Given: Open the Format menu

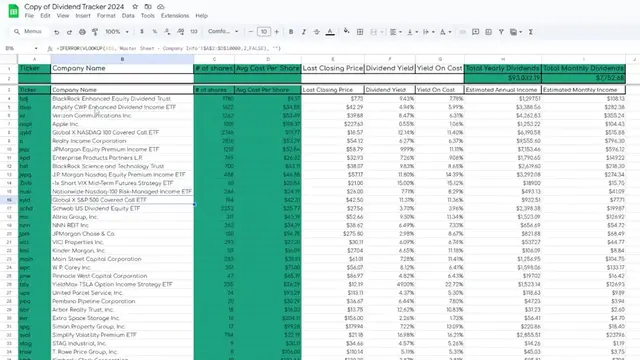Looking at the screenshot, I should [x=106, y=16].
